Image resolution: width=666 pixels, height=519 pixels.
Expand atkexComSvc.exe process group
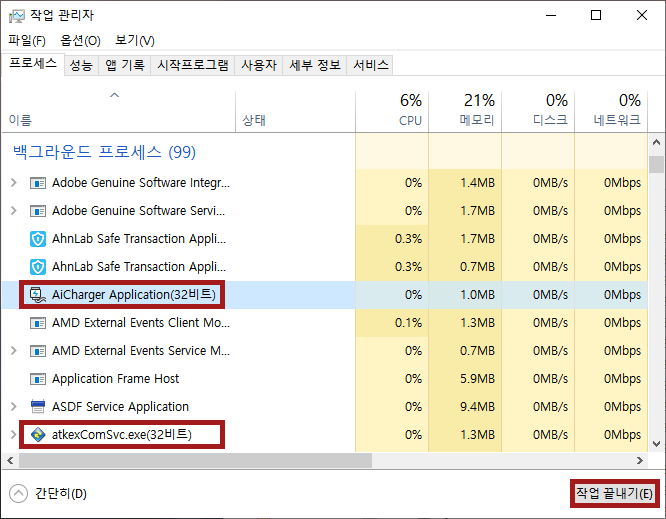pyautogui.click(x=14, y=434)
